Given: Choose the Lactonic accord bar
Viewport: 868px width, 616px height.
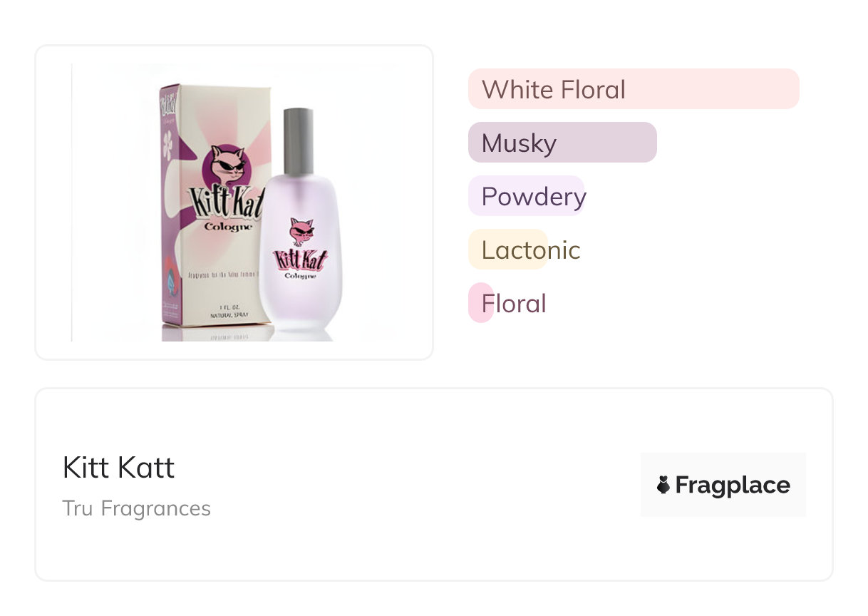Looking at the screenshot, I should 508,250.
